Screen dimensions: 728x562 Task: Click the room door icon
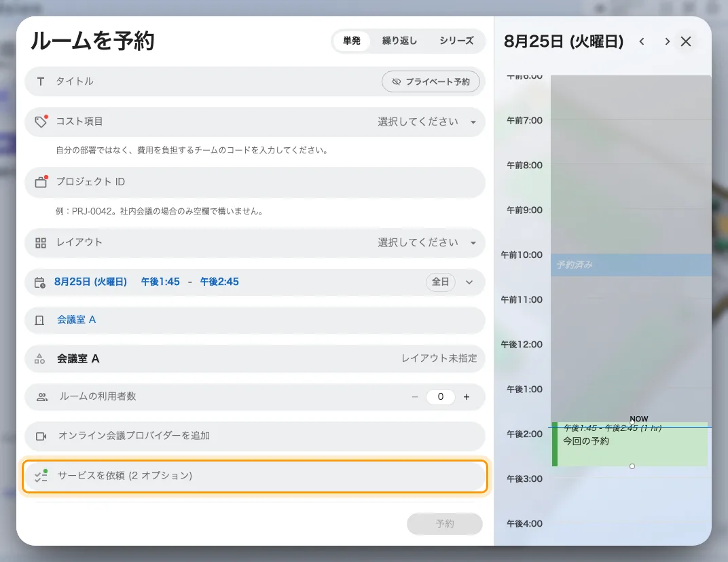click(x=40, y=320)
